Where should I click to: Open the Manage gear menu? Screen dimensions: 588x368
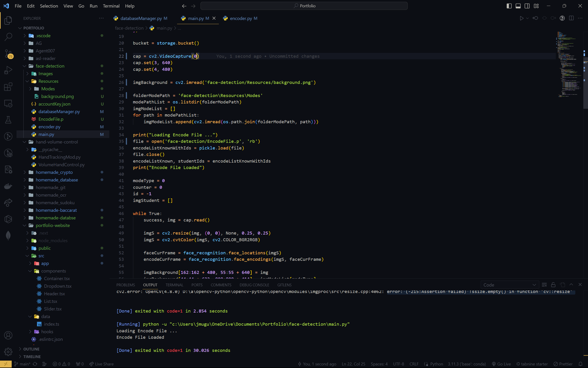[x=8, y=352]
